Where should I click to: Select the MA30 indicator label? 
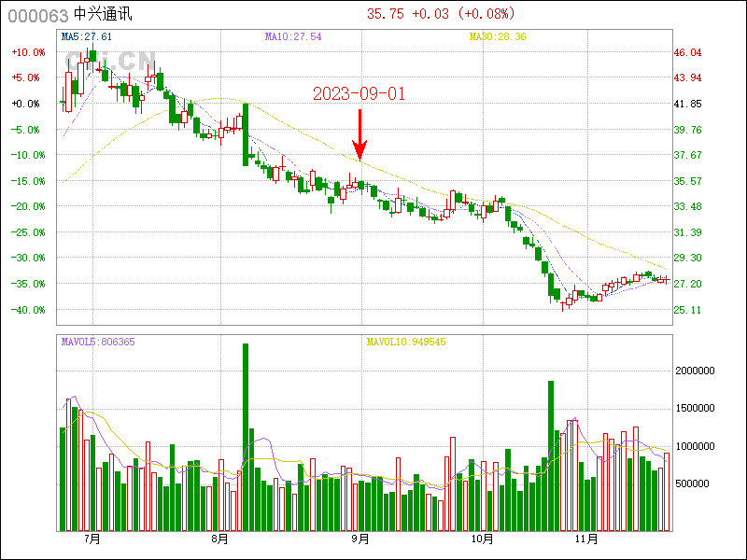click(498, 36)
